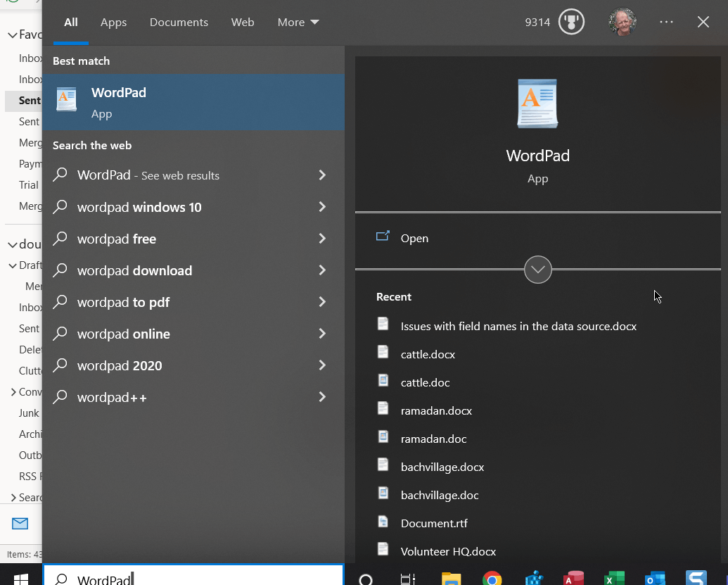Launch Microsoft Access from the taskbar
The width and height of the screenshot is (728, 585).
573,579
